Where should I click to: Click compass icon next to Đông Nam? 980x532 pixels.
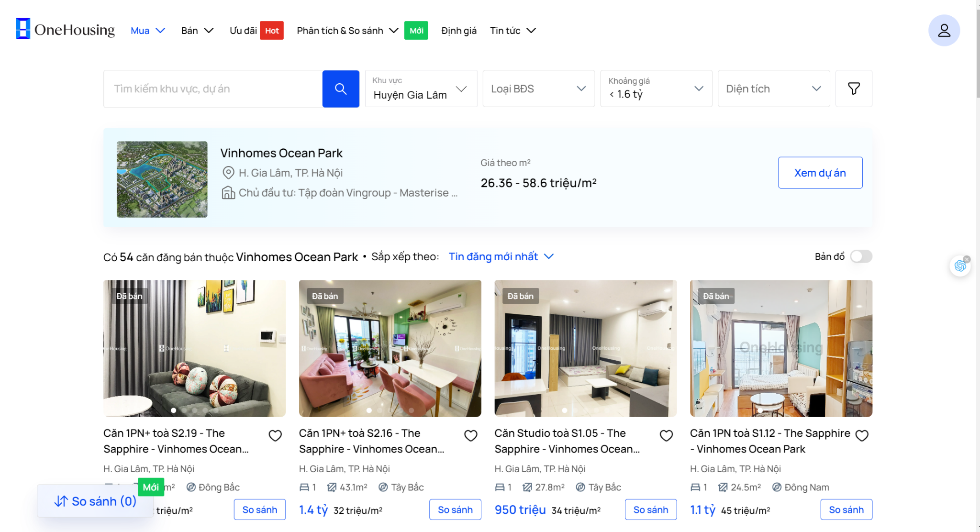click(x=777, y=488)
